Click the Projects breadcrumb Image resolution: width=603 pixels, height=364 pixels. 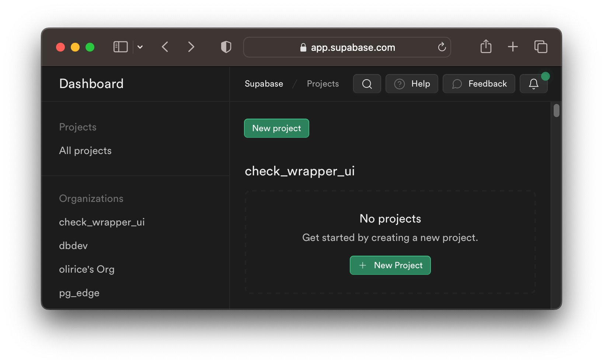click(x=323, y=84)
